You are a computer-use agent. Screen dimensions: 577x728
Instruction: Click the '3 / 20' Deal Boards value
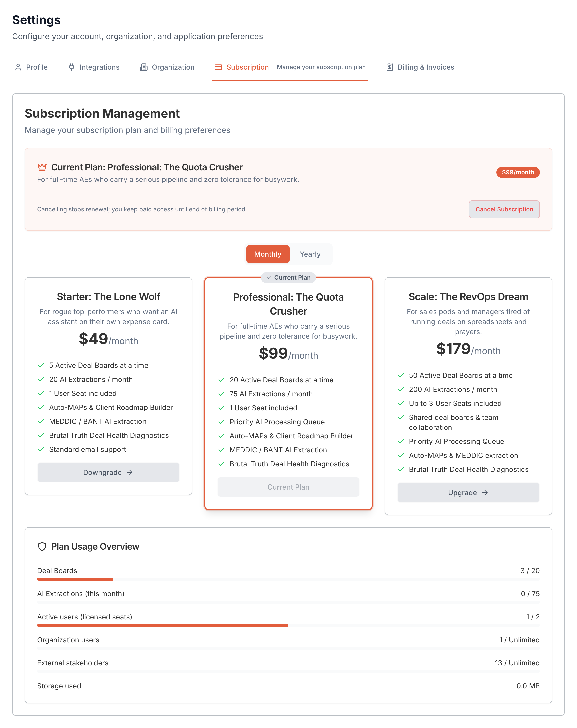pos(530,571)
